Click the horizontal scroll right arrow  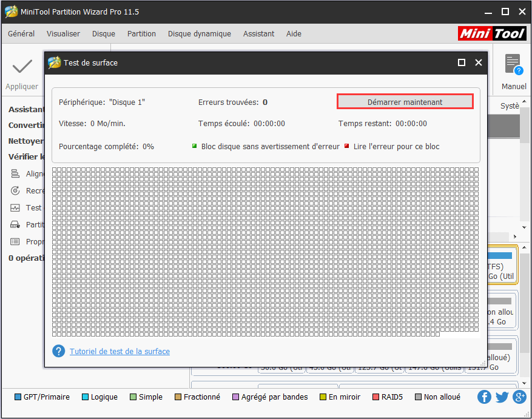pyautogui.click(x=515, y=236)
